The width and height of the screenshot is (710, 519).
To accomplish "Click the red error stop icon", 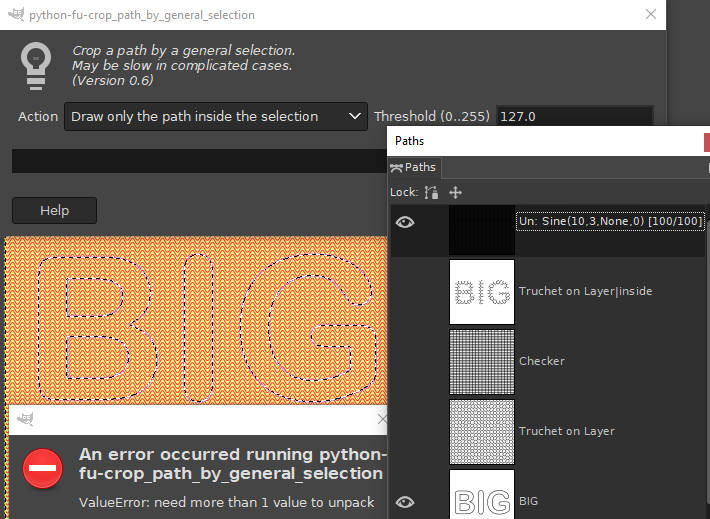I will (x=42, y=468).
